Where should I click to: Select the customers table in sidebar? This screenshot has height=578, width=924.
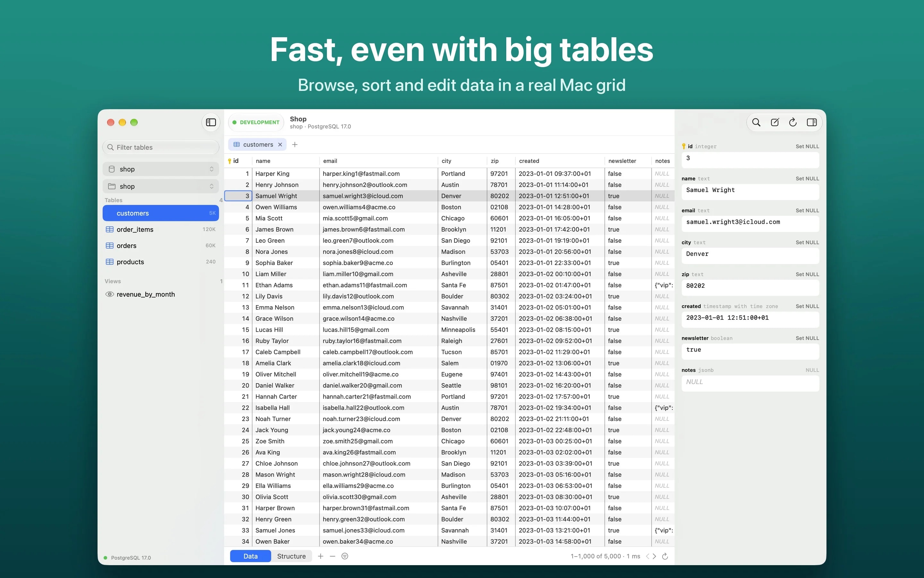click(161, 213)
